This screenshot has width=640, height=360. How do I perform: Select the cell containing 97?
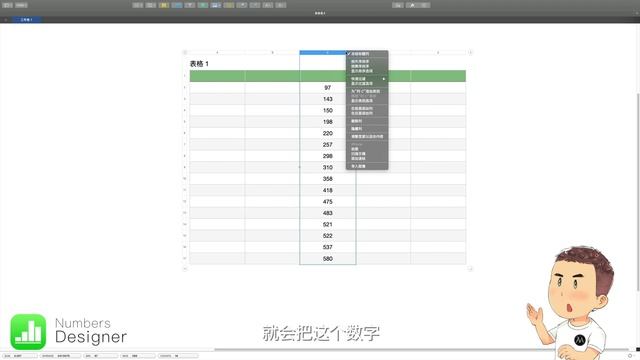(x=328, y=88)
